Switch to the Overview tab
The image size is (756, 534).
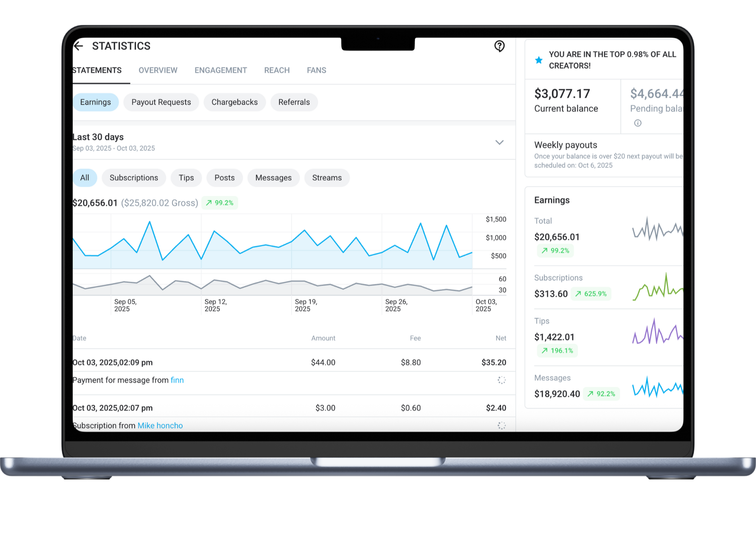(158, 70)
